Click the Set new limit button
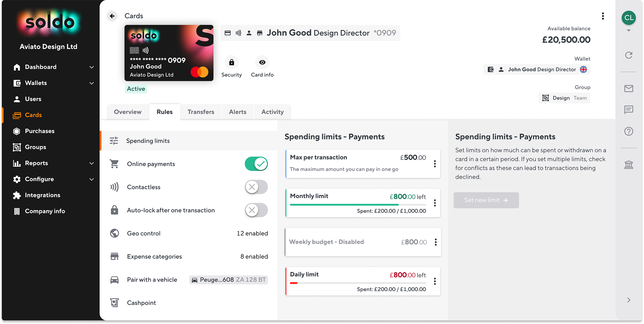This screenshot has width=644, height=324. [x=486, y=200]
